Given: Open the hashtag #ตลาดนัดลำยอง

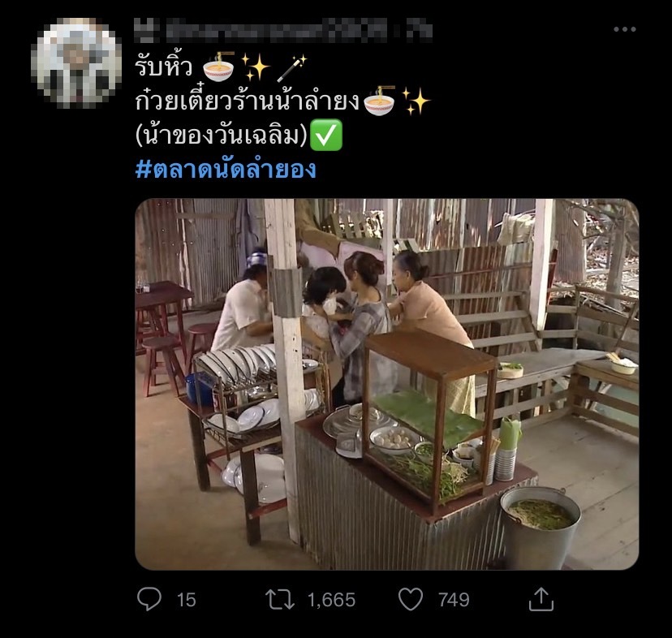Looking at the screenshot, I should pos(226,169).
